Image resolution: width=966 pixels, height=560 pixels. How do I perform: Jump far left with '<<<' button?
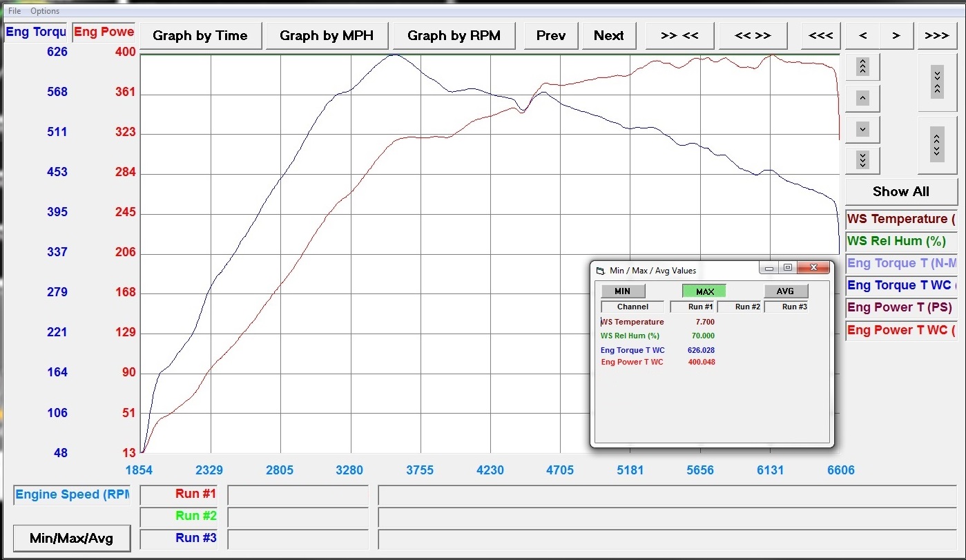tap(820, 36)
